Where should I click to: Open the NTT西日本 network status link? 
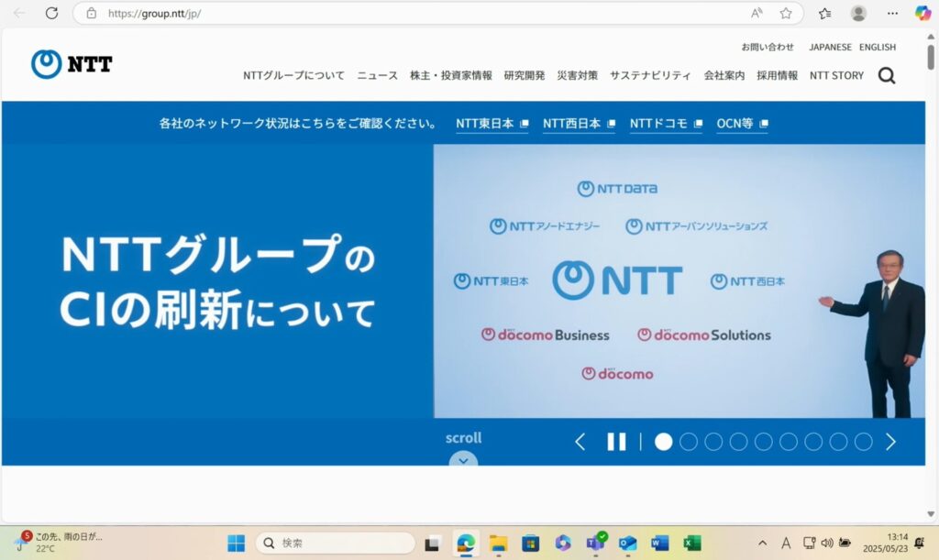580,124
